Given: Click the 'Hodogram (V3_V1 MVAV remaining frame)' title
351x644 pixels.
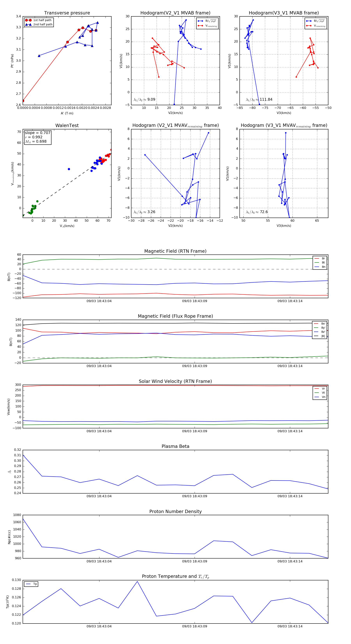Looking at the screenshot, I should (x=284, y=125).
